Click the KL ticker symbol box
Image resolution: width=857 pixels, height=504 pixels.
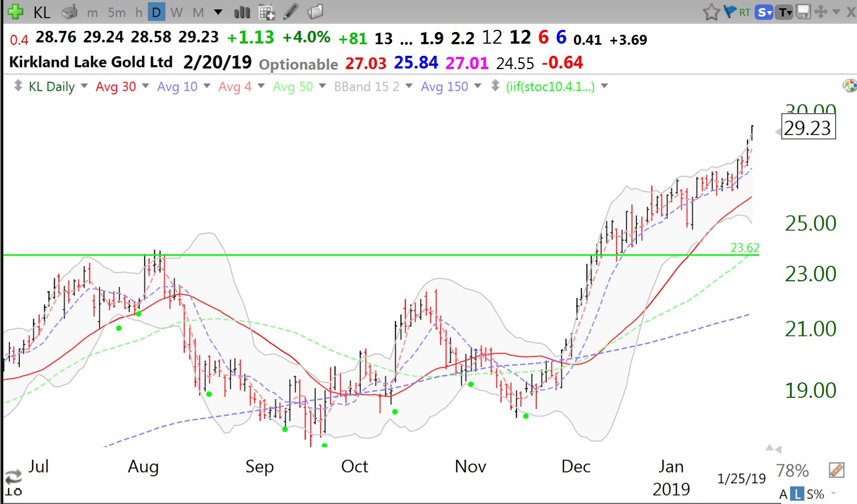point(42,12)
